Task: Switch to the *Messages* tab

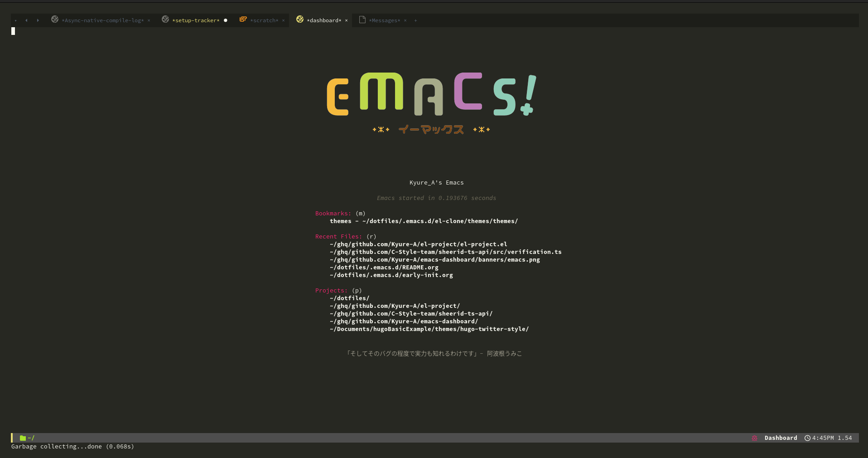Action: click(x=385, y=20)
